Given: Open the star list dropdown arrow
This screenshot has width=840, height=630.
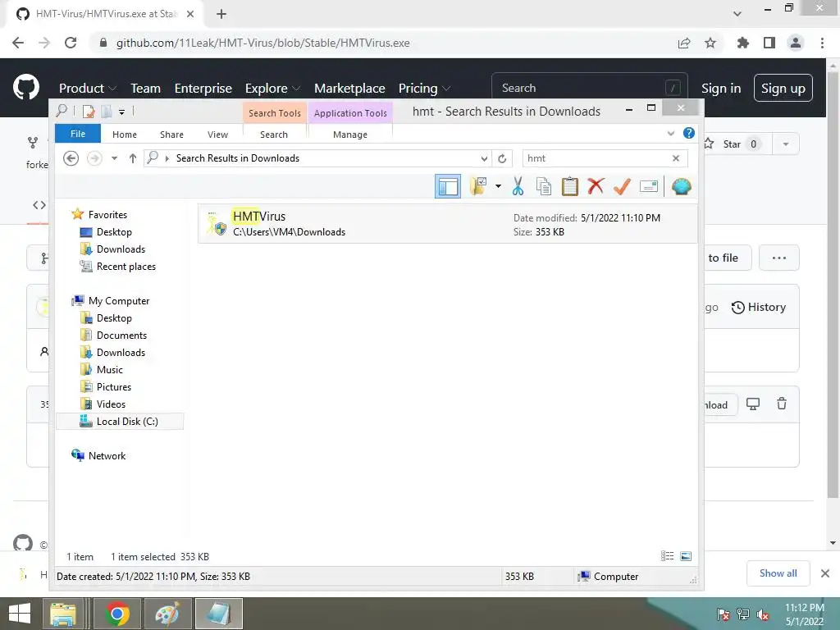Looking at the screenshot, I should click(x=785, y=144).
